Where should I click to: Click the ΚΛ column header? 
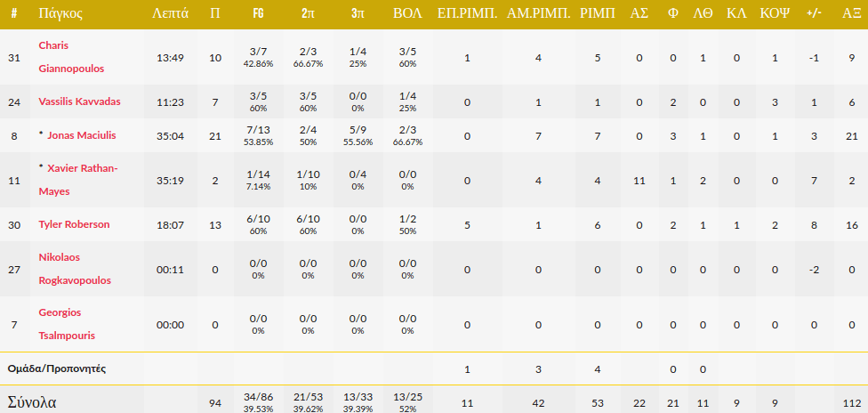[735, 14]
